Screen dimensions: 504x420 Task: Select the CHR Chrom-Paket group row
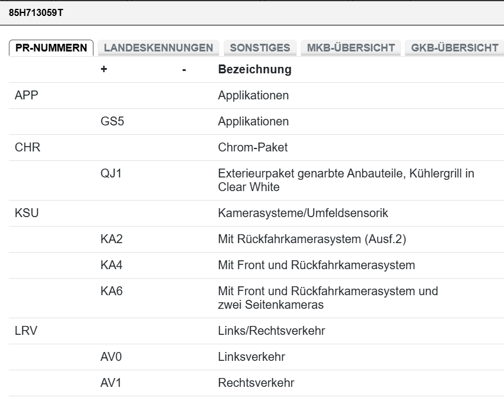click(x=257, y=147)
